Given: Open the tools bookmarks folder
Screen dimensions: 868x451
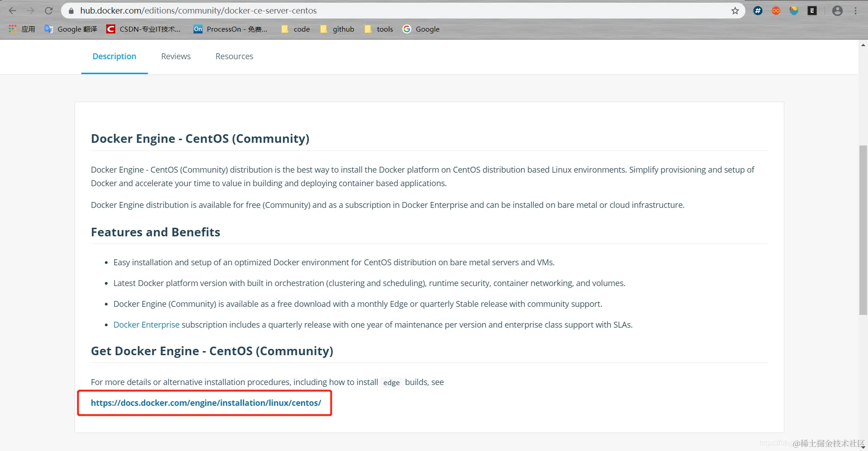Looking at the screenshot, I should click(379, 29).
